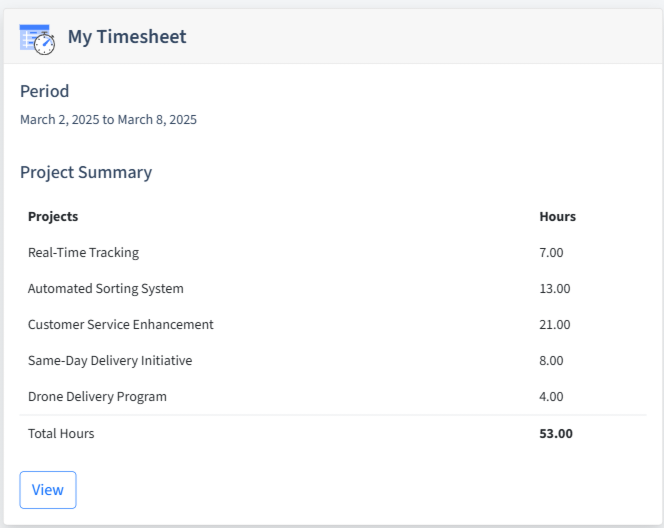Viewport: 664px width, 528px height.
Task: Click the date range March 2, 2025 to March 8, 2025
Action: point(108,119)
